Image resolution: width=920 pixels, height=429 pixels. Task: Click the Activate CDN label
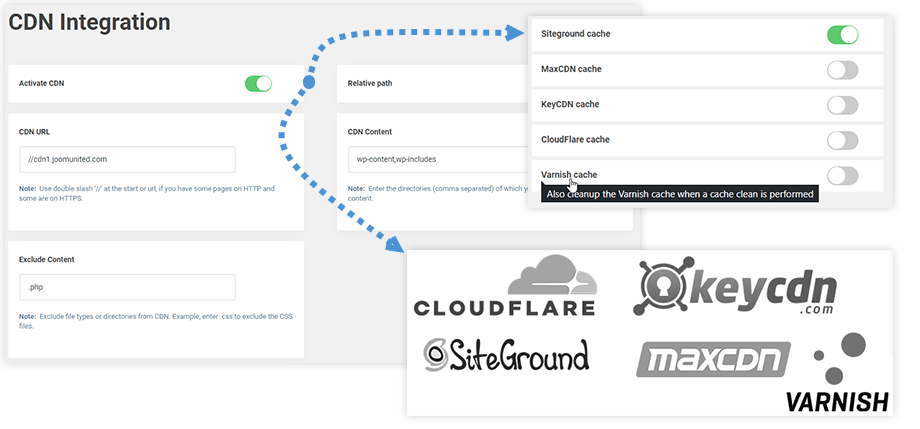click(42, 83)
